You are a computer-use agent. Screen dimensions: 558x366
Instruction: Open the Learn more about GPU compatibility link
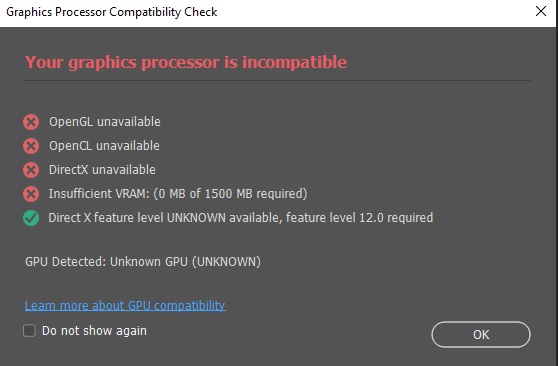pyautogui.click(x=125, y=305)
